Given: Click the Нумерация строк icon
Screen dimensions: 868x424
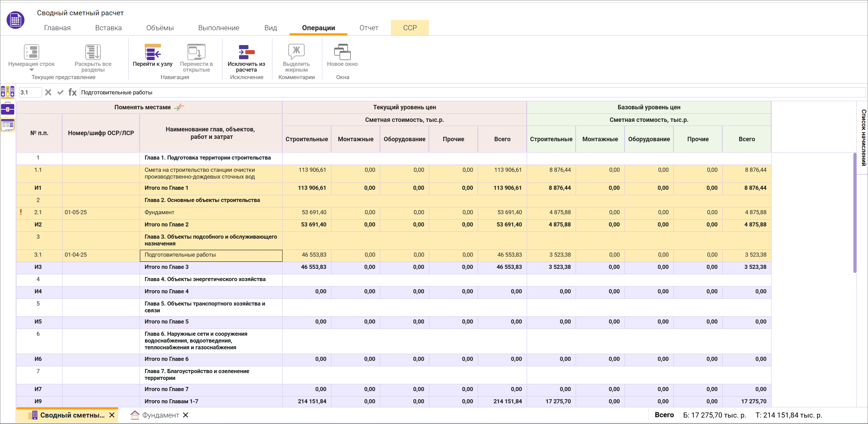Looking at the screenshot, I should pos(31,52).
